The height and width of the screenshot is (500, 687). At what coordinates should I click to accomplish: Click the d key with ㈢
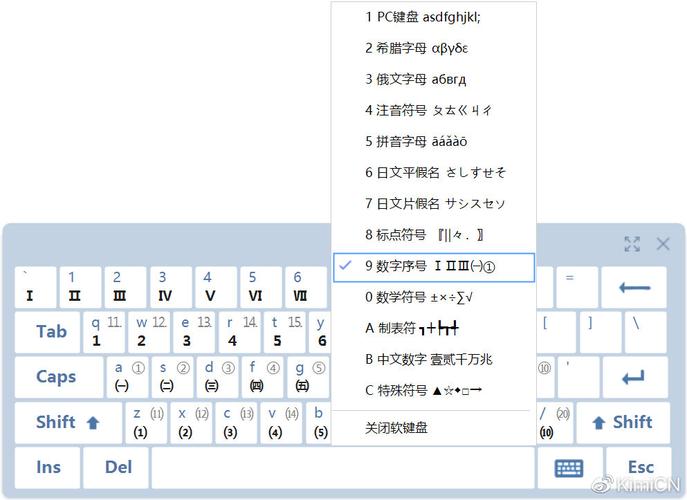click(218, 377)
